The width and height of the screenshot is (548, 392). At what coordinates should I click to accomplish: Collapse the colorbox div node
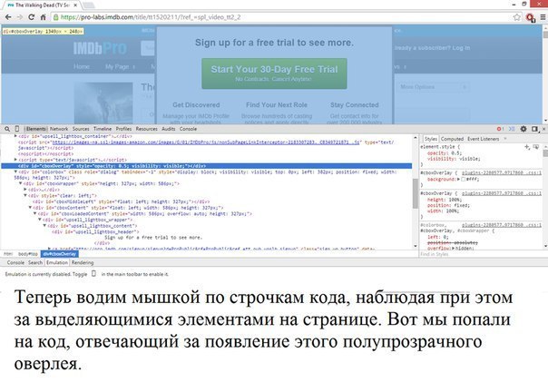coord(15,172)
